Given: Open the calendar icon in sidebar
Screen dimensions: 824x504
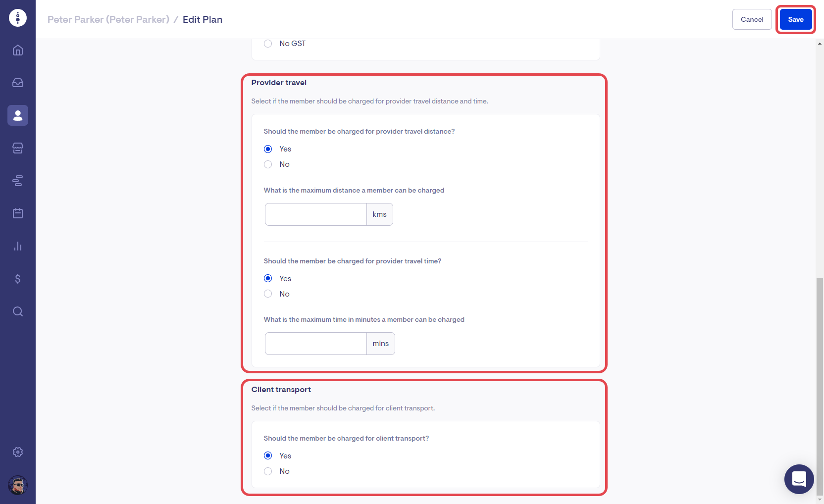Looking at the screenshot, I should point(18,213).
